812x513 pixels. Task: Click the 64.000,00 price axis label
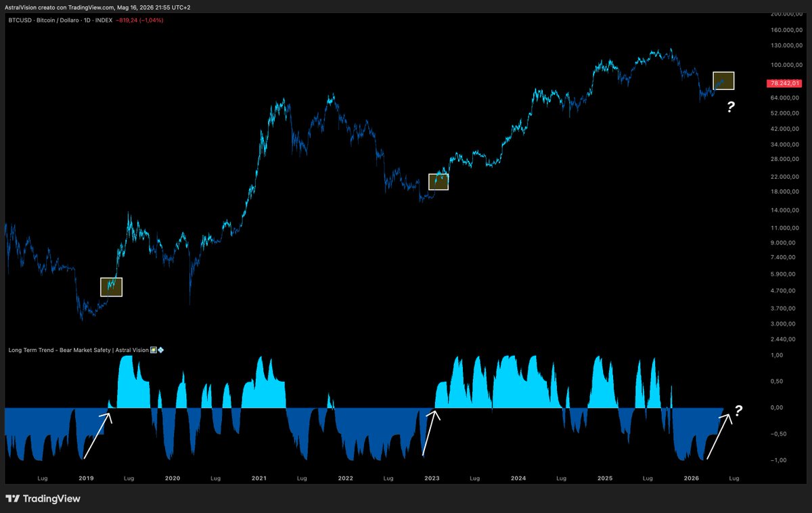(x=785, y=99)
